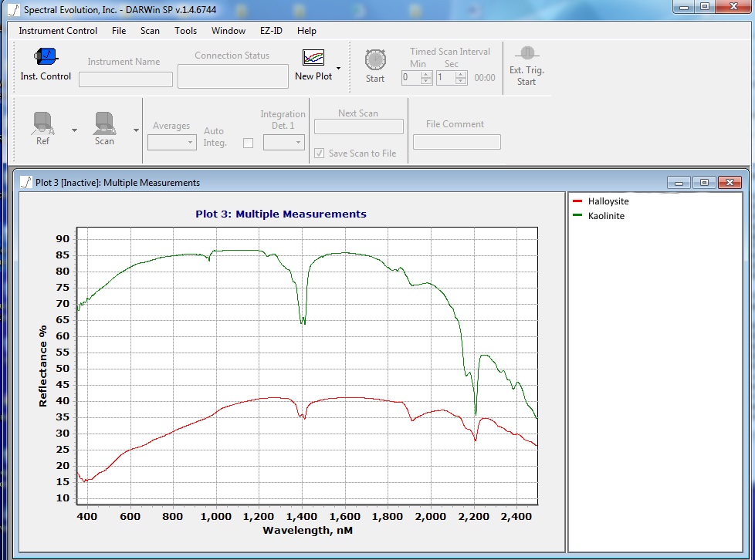Click the New Plot chart icon
755x560 pixels.
click(313, 58)
